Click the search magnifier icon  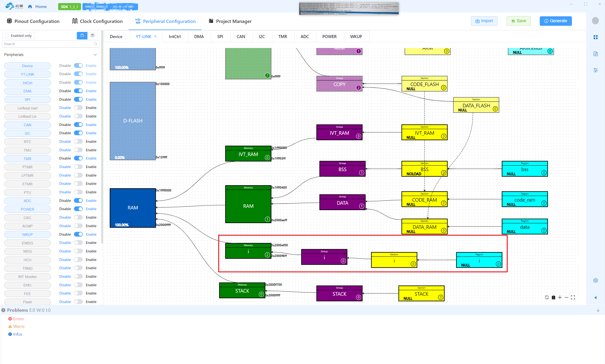pyautogui.click(x=95, y=44)
